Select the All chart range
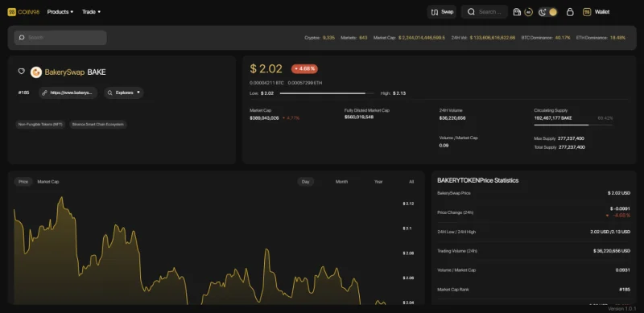 [411, 182]
